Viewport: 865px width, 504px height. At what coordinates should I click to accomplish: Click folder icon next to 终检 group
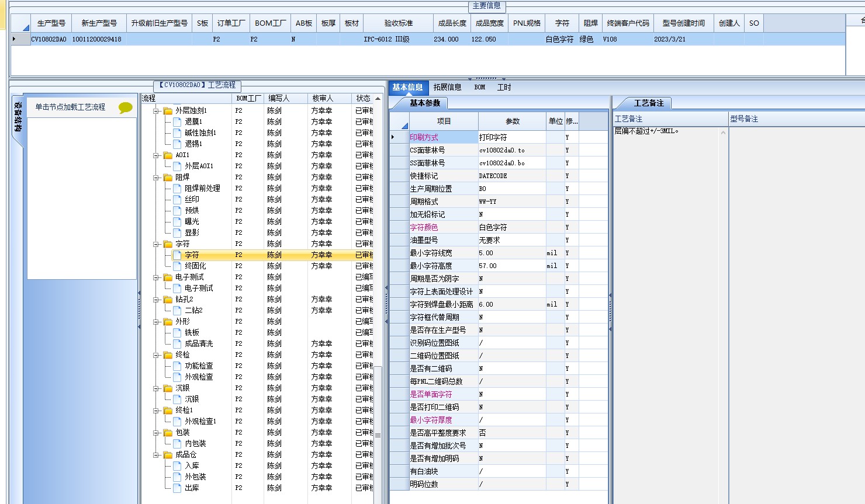coord(168,354)
